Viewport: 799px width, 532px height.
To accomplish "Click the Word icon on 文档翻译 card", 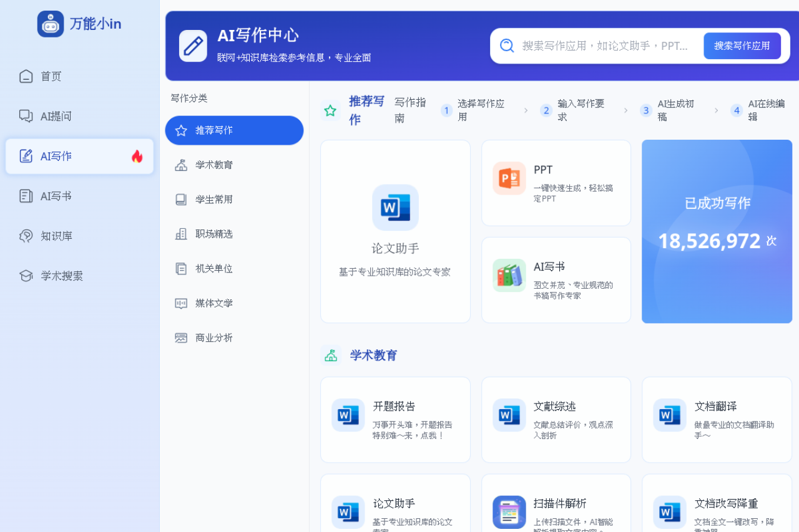I will click(670, 415).
